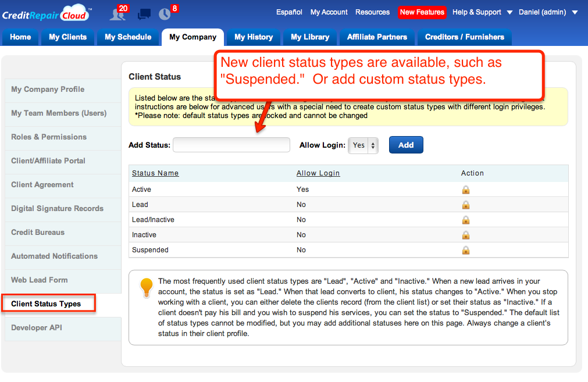Screen dimensions: 588x382
Task: Click the lock icon for Active status
Action: (x=466, y=190)
